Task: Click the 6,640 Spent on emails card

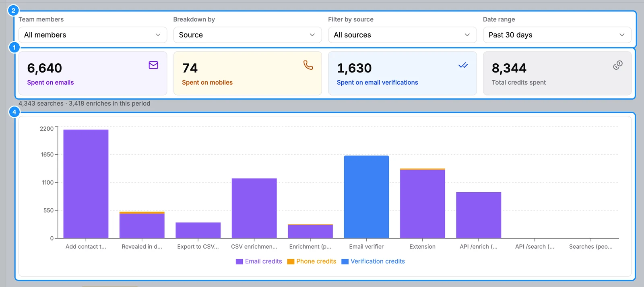Action: point(93,73)
